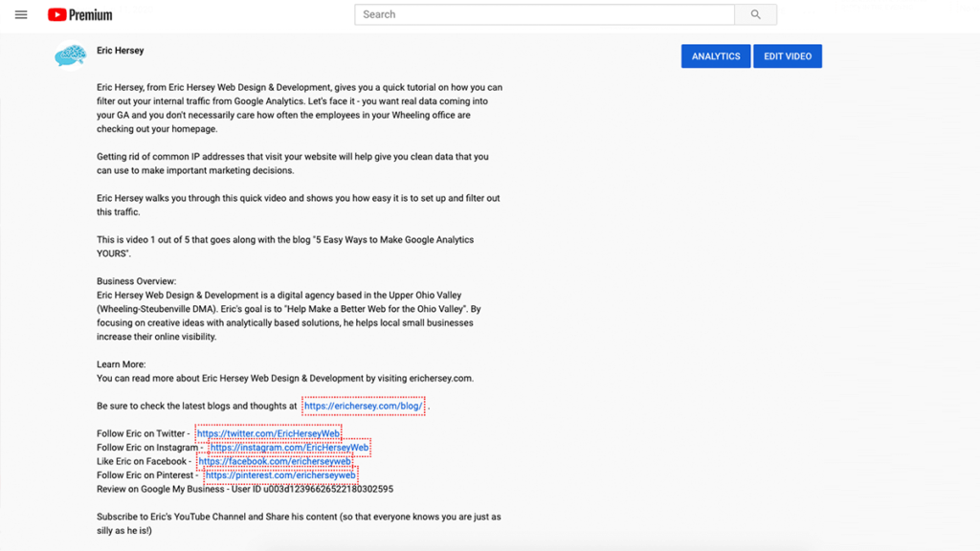Open the hamburger guide menu
Viewport: 980px width, 551px height.
[21, 14]
